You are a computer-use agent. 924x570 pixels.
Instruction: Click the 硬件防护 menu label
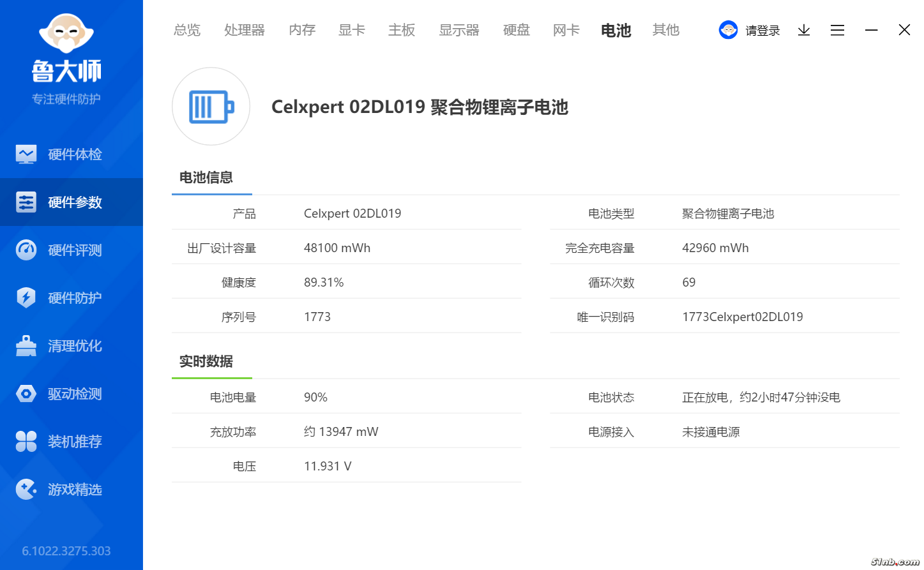pos(75,298)
